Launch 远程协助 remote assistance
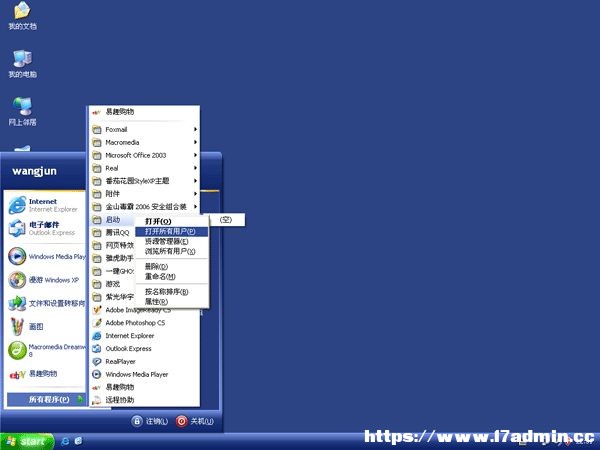Screen dimensions: 600x450 (145, 400)
